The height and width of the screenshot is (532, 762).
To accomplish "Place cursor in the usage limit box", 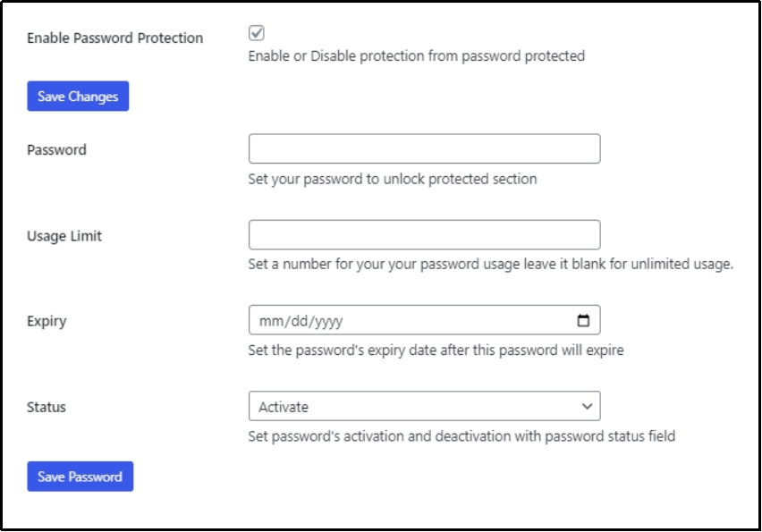I will coord(425,234).
